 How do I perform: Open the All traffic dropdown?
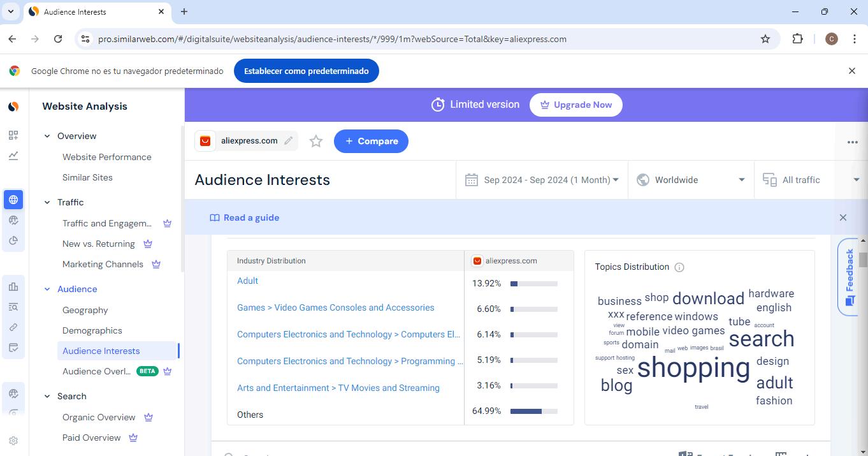811,180
